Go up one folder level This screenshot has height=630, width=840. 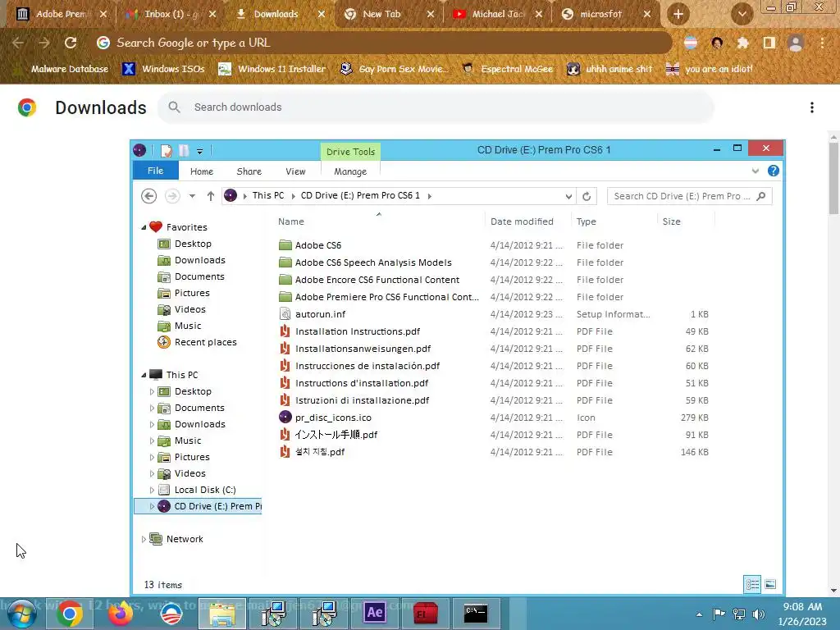[211, 196]
